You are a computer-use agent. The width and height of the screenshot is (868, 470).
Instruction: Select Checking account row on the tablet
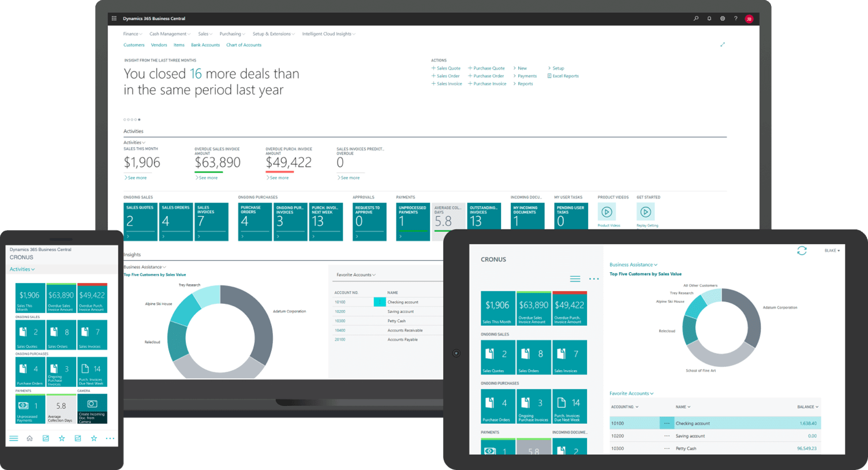point(715,423)
